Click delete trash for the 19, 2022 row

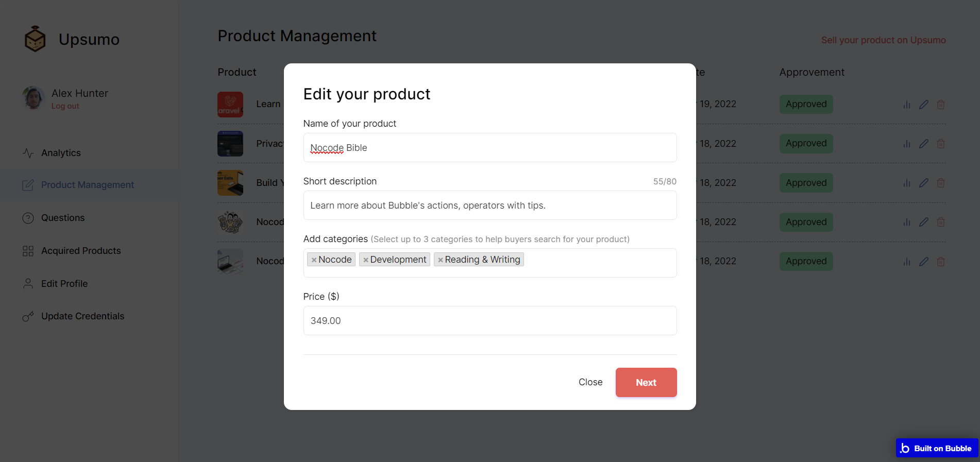[941, 105]
